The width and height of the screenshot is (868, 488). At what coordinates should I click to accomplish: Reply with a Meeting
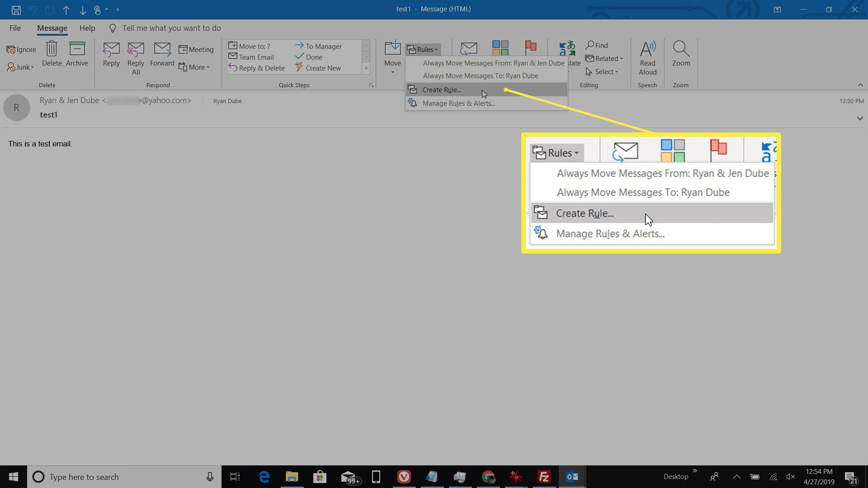pyautogui.click(x=196, y=49)
